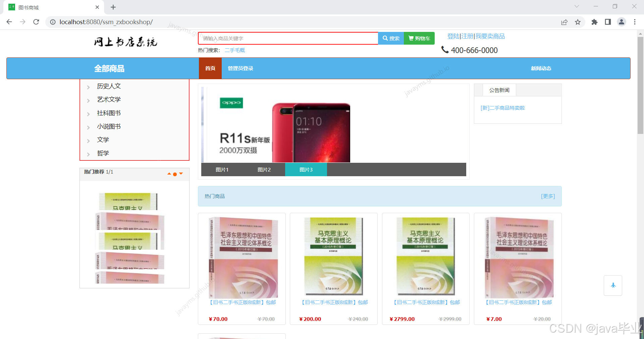Image resolution: width=644 pixels, height=339 pixels.
Task: Open the ¥2799.00 book cover image
Action: pos(425,257)
